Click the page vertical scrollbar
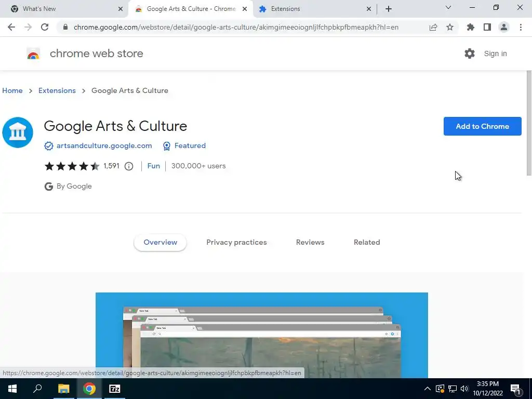Image resolution: width=532 pixels, height=399 pixels. click(x=529, y=123)
